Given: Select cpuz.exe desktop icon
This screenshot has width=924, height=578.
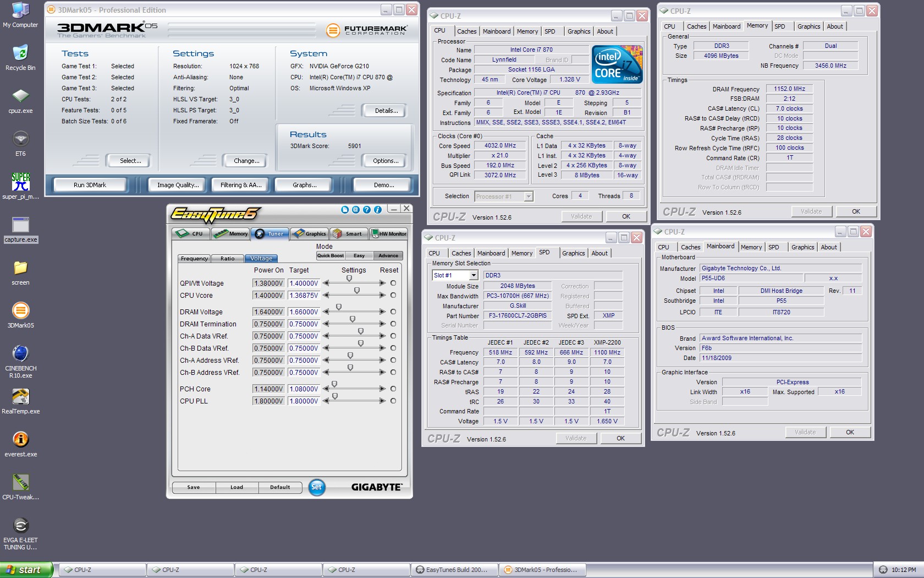Looking at the screenshot, I should pos(20,101).
